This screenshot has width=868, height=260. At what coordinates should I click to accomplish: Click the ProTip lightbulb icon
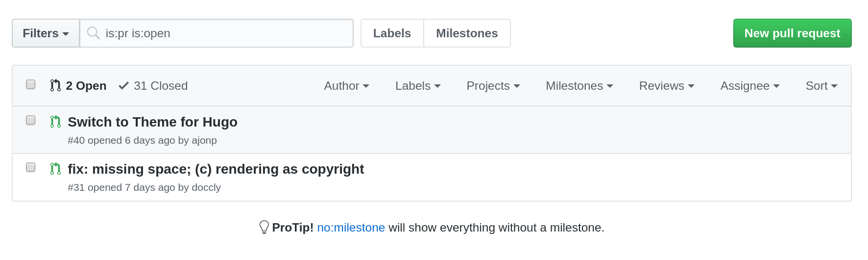pyautogui.click(x=264, y=227)
